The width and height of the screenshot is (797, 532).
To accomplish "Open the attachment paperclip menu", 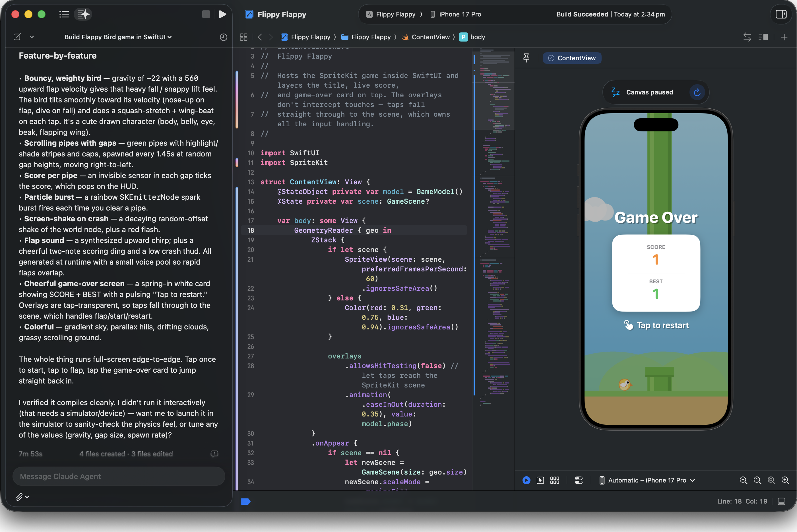I will coord(22,497).
